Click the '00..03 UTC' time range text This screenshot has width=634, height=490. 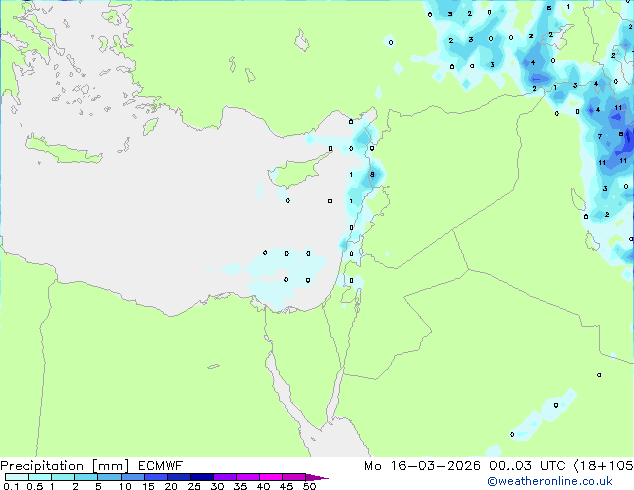[x=527, y=466]
